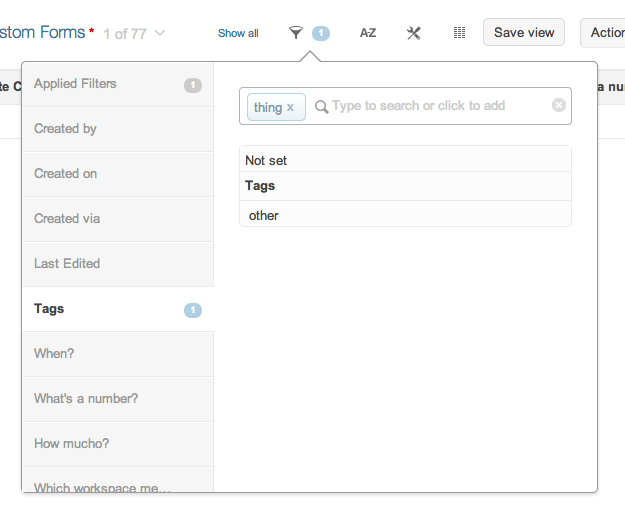Select Created on filter category
625x514 pixels.
[x=118, y=174]
